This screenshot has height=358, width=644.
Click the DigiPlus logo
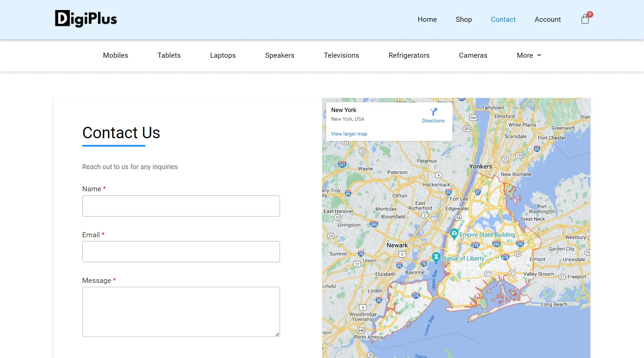[x=86, y=19]
